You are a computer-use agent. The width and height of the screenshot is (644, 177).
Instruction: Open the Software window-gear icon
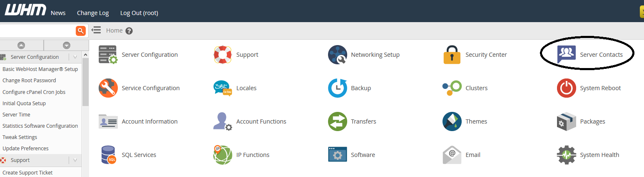tap(337, 155)
